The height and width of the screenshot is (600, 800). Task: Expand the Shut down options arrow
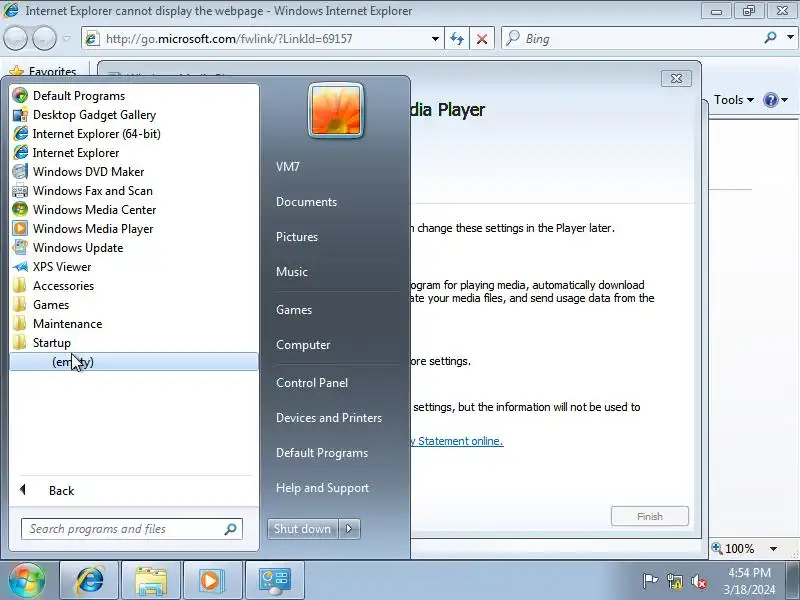349,529
